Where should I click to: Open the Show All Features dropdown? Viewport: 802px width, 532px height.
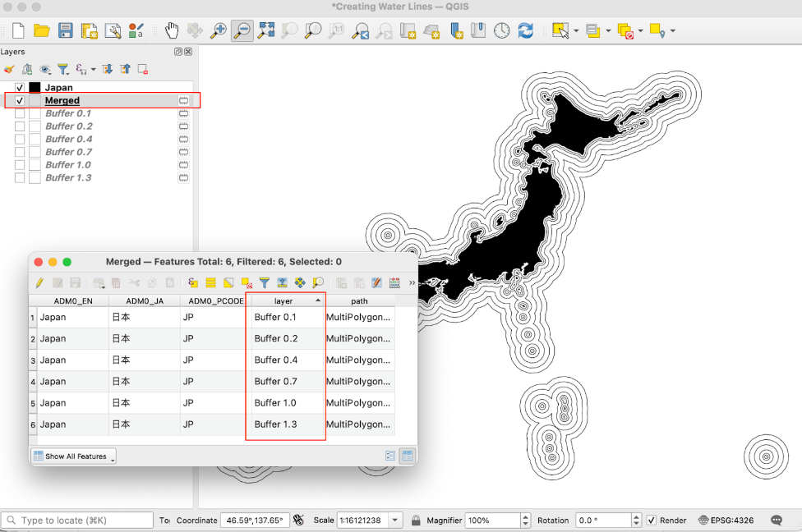tap(74, 456)
